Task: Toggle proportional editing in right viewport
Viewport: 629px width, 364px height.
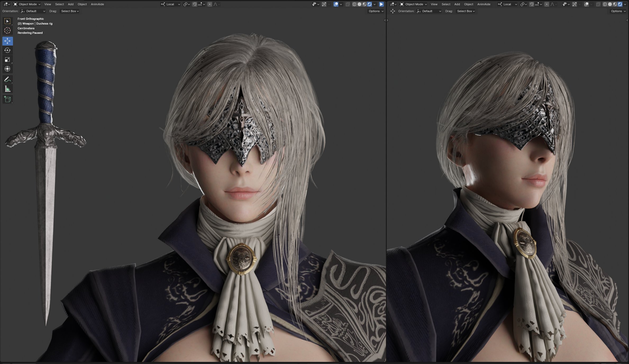Action: pos(547,4)
